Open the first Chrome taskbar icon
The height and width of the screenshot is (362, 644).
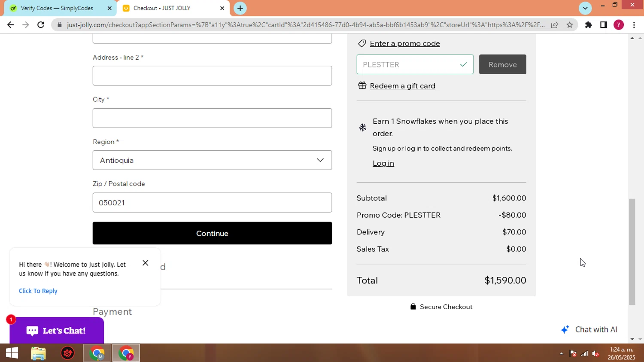tap(97, 353)
